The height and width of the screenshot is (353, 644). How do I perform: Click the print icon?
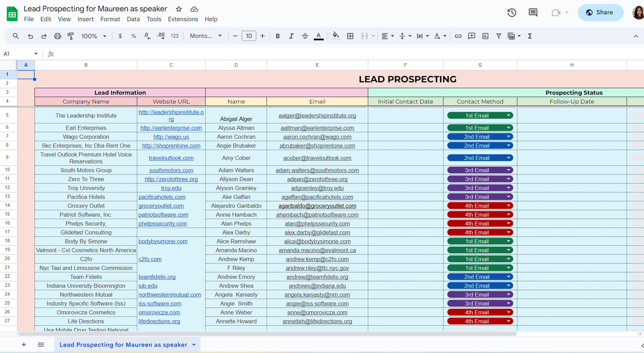[57, 36]
